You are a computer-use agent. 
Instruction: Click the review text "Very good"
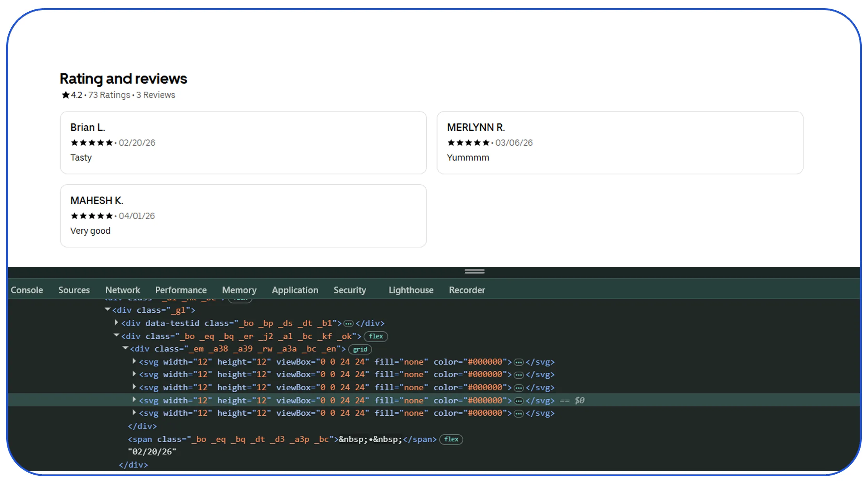click(x=90, y=231)
